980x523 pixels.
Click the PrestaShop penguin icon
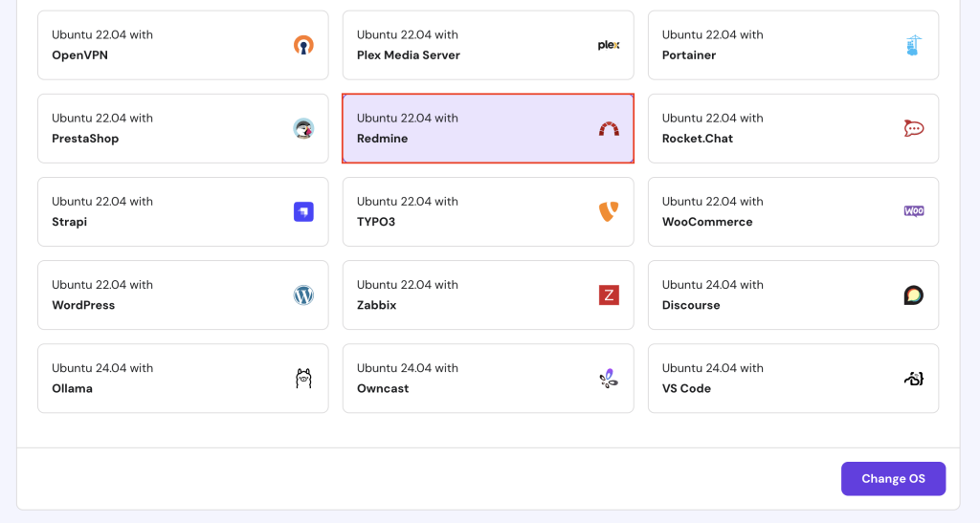click(303, 128)
